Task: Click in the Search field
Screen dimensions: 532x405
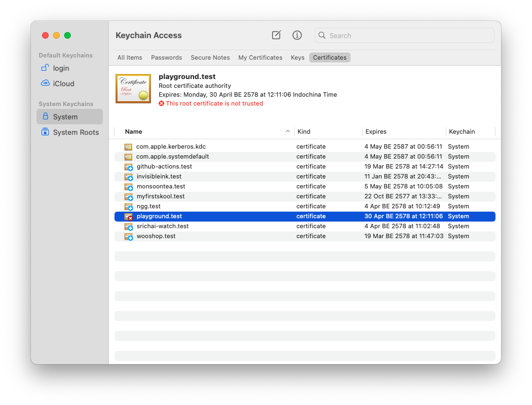Action: click(x=409, y=35)
